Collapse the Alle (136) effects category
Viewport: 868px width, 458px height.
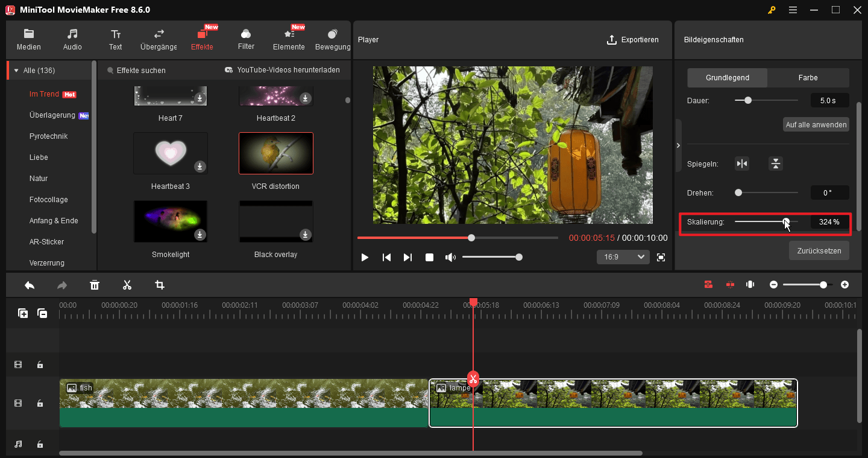click(x=16, y=70)
